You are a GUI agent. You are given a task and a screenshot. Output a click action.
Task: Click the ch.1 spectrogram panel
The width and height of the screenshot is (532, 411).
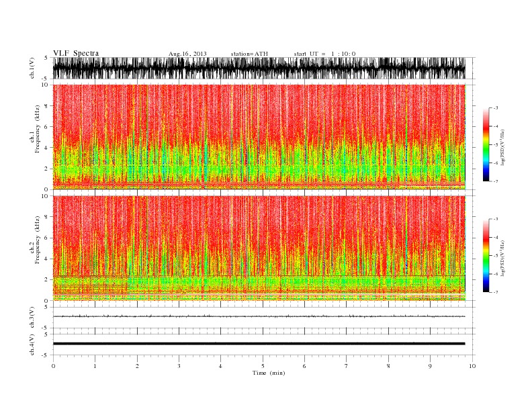click(259, 137)
